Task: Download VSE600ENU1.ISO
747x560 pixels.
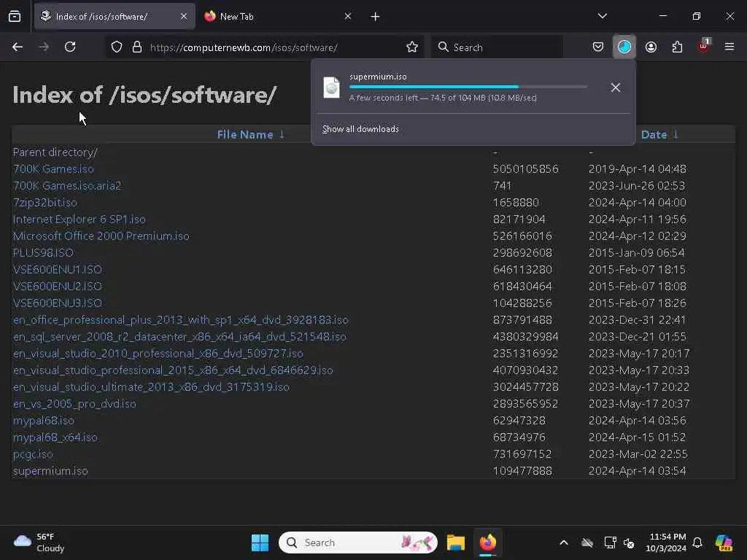Action: coord(57,270)
